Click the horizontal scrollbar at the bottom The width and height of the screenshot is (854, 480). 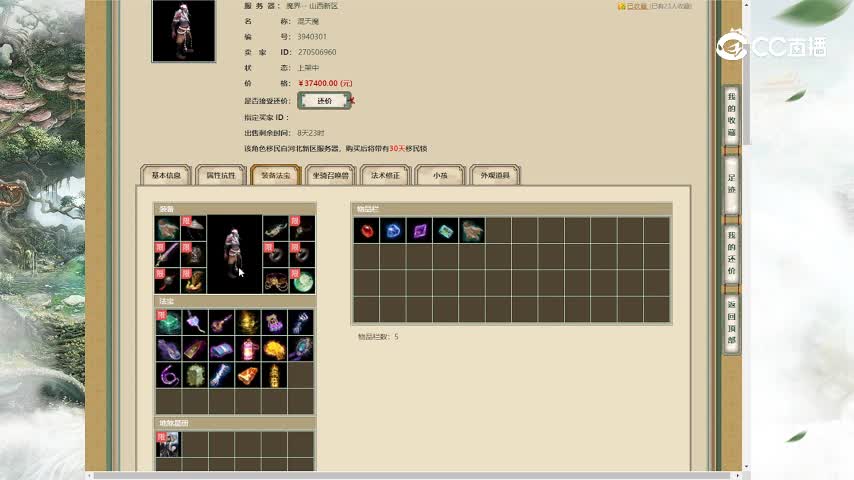tap(414, 476)
